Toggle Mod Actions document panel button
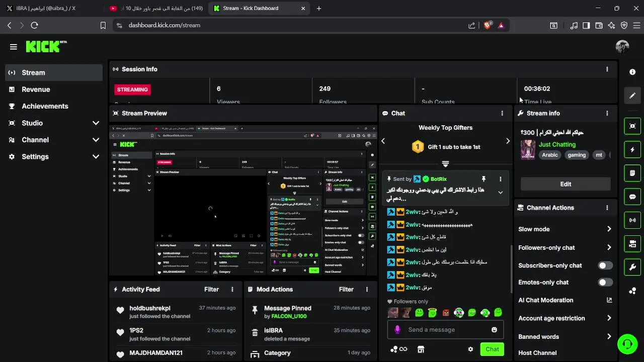This screenshot has height=362, width=644. tap(632, 173)
